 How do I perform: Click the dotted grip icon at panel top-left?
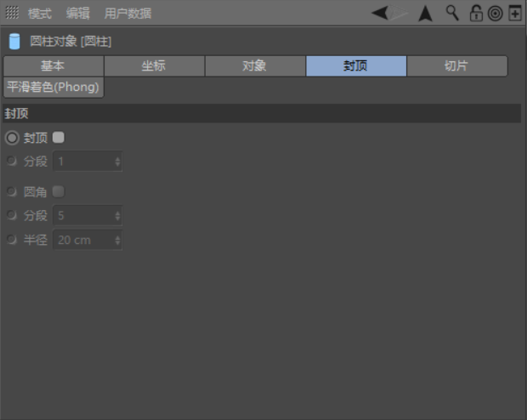[x=12, y=13]
